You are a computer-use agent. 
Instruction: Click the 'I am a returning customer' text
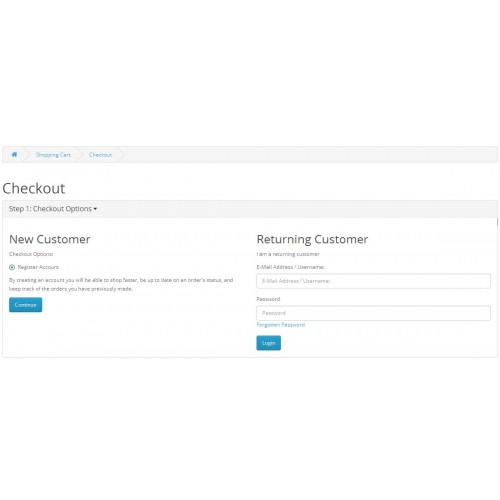(288, 254)
